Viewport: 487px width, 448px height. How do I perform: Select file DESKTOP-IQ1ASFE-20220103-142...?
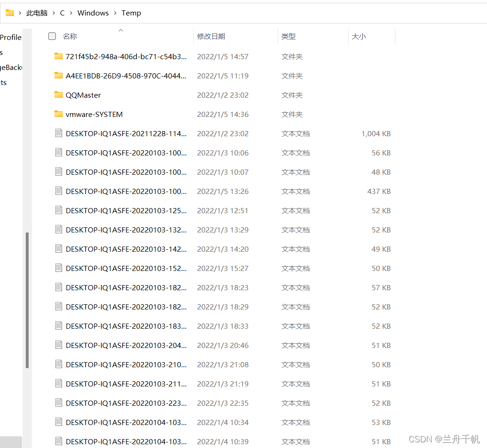pos(126,249)
